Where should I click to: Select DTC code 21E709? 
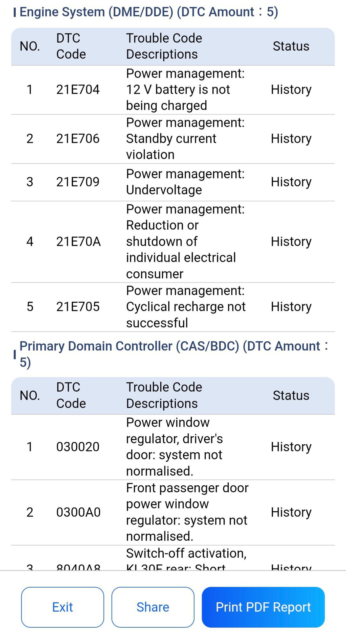tap(78, 182)
